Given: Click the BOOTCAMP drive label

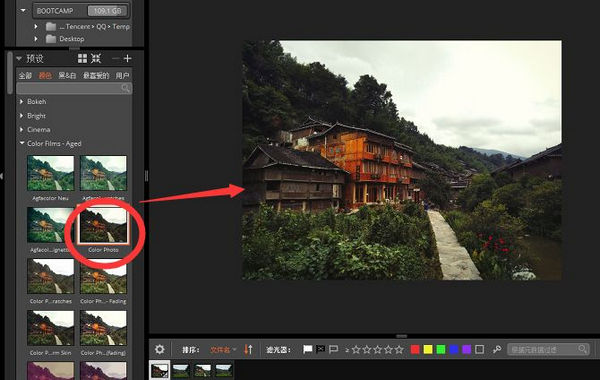Looking at the screenshot, I should tap(55, 11).
